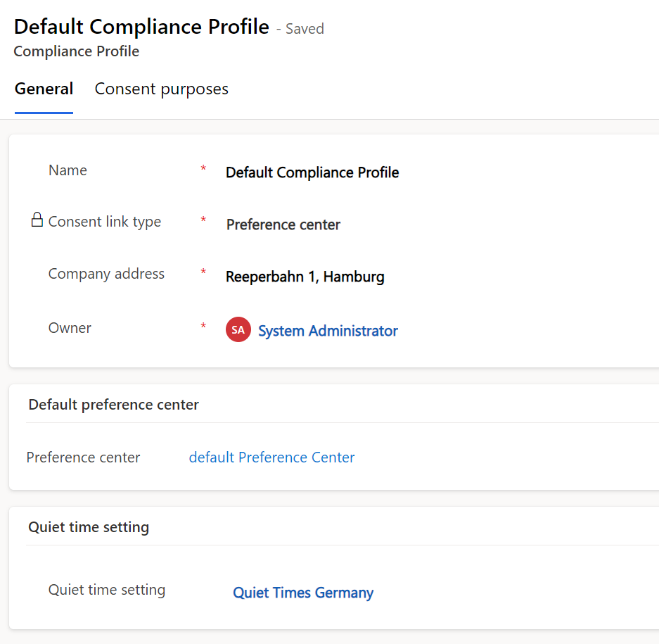
Task: Click the Default Compliance Profile page title
Action: (141, 26)
